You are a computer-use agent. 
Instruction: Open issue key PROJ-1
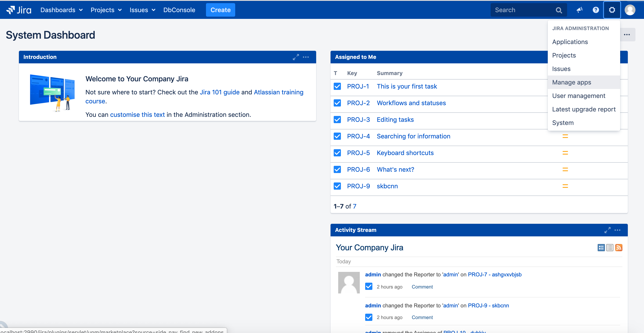pyautogui.click(x=358, y=87)
